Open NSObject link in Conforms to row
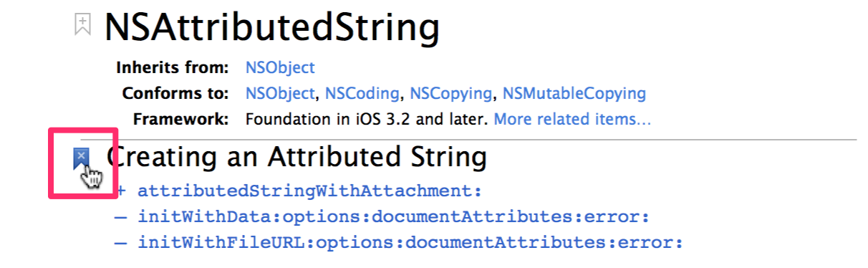Image resolution: width=868 pixels, height=268 pixels. pyautogui.click(x=280, y=93)
